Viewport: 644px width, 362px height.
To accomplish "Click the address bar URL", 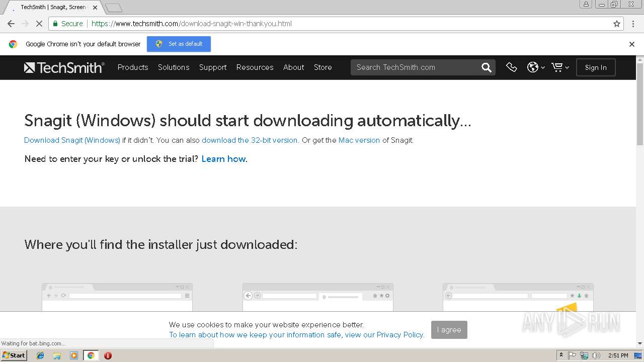I will 192,24.
